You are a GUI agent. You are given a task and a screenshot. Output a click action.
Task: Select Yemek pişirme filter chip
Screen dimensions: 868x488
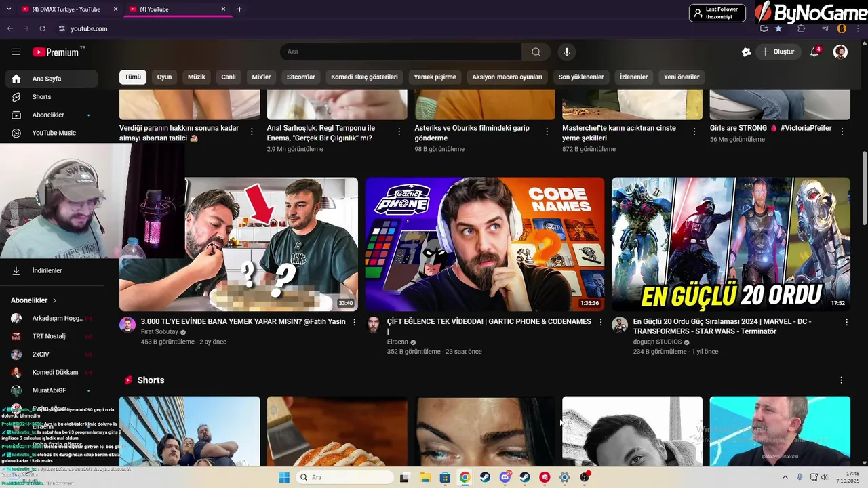click(x=435, y=77)
